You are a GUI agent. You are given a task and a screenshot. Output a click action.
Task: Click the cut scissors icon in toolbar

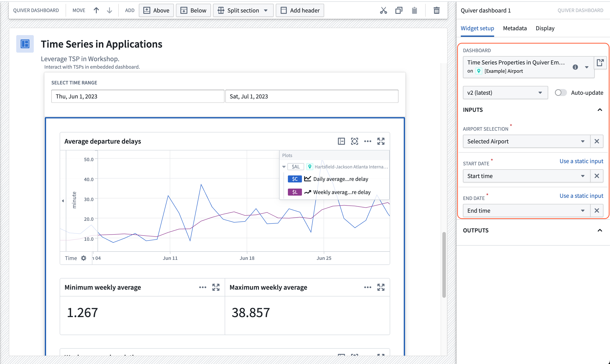pos(383,10)
